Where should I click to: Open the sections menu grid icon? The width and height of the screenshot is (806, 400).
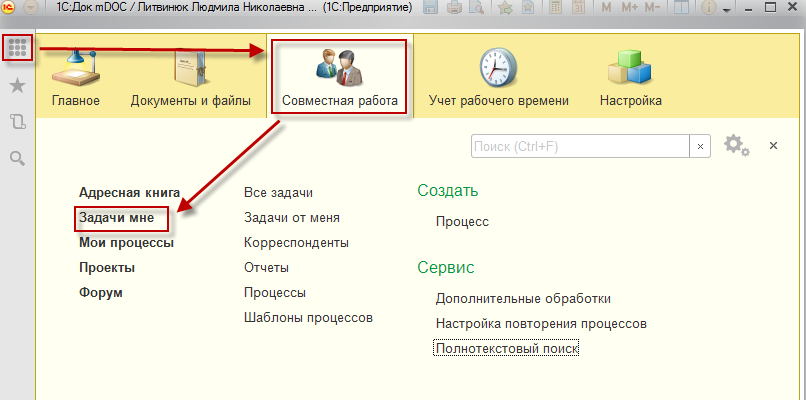[17, 47]
